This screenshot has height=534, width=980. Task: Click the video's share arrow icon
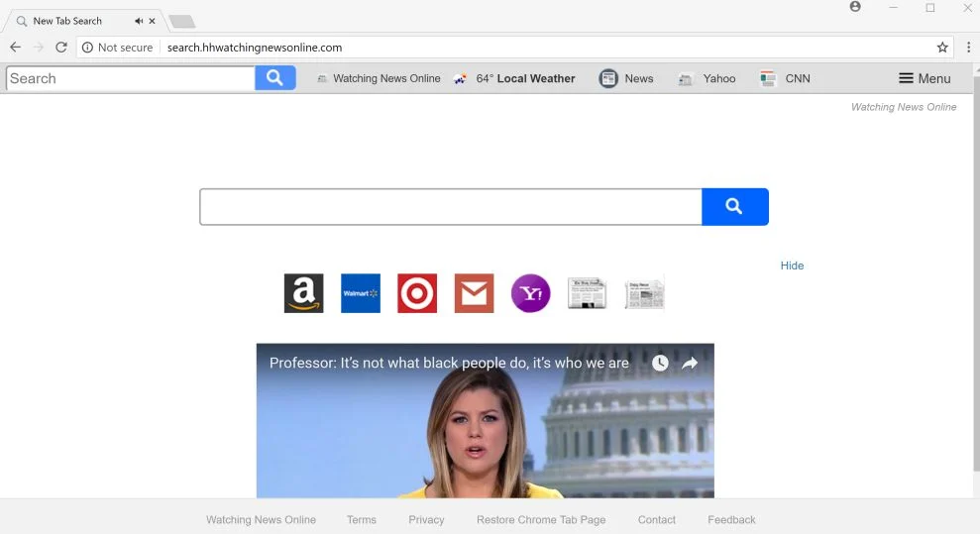690,363
